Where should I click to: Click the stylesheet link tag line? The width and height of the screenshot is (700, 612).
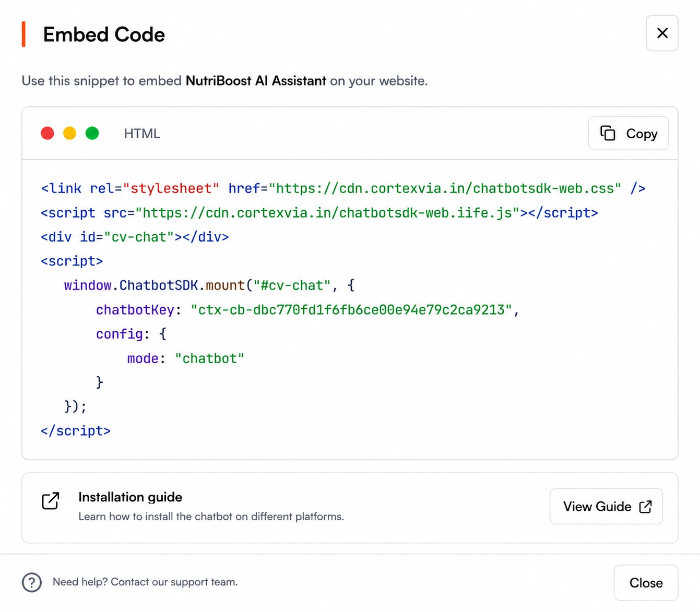tap(343, 188)
